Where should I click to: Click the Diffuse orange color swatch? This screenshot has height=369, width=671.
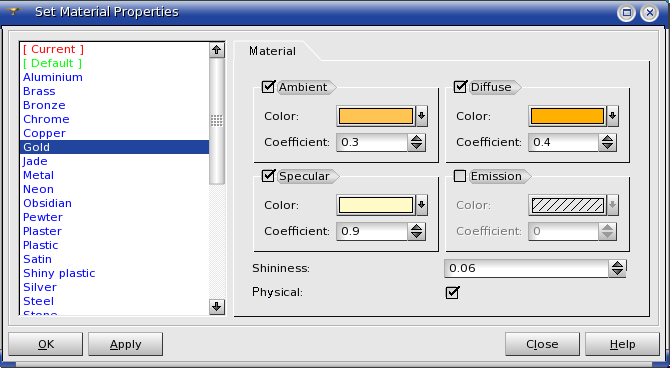[567, 116]
